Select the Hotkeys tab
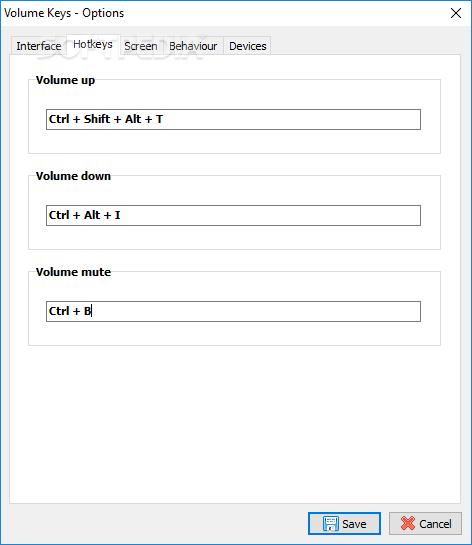Viewport: 472px width, 545px height. click(x=93, y=44)
